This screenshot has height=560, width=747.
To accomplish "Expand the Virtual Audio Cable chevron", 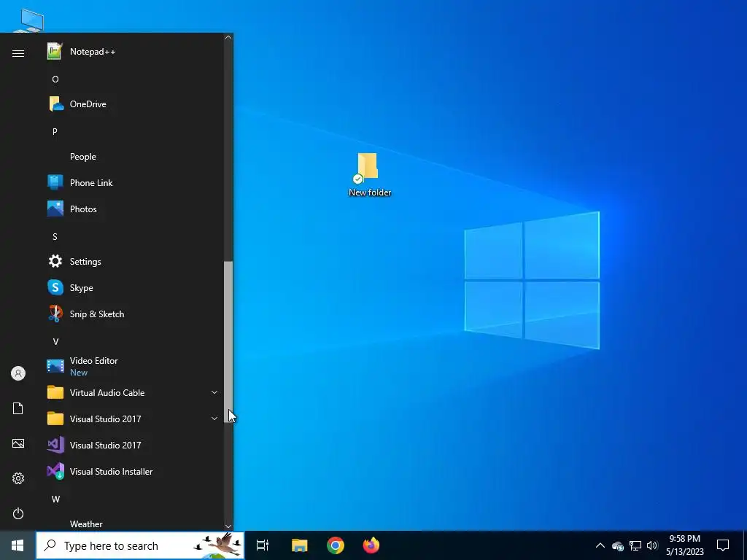I will pos(214,392).
